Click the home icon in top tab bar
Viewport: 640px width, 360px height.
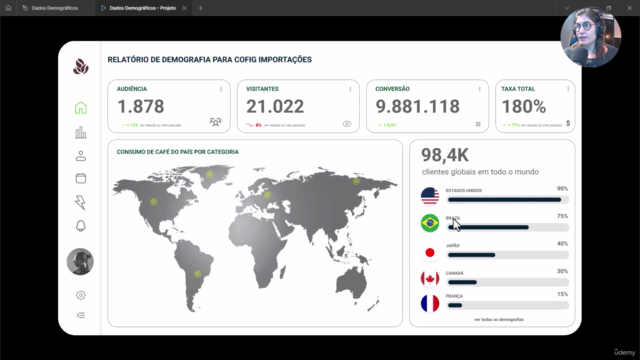coord(8,8)
